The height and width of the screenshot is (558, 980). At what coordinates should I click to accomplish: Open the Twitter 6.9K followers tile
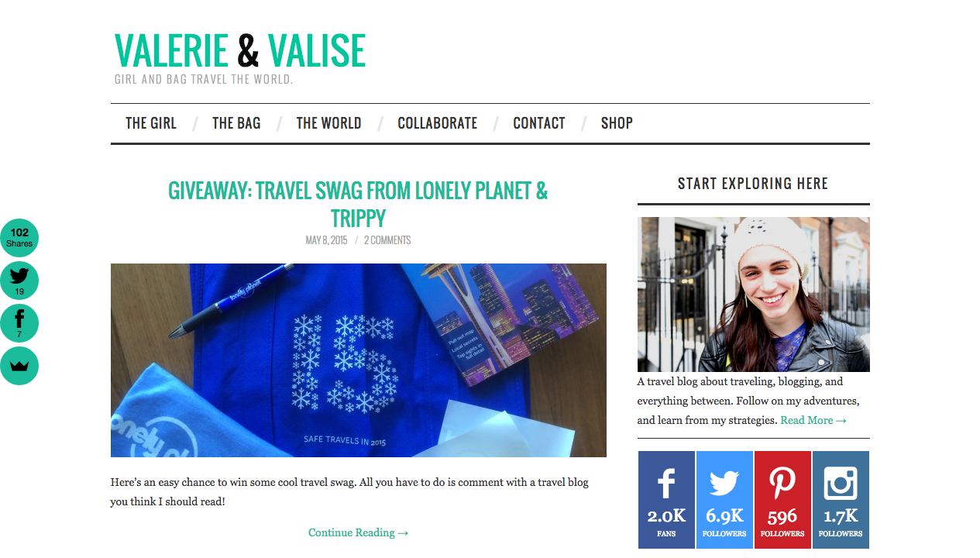tap(724, 500)
